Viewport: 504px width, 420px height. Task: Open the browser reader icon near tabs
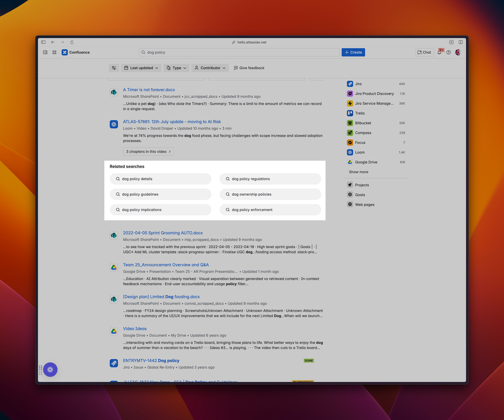[x=452, y=42]
